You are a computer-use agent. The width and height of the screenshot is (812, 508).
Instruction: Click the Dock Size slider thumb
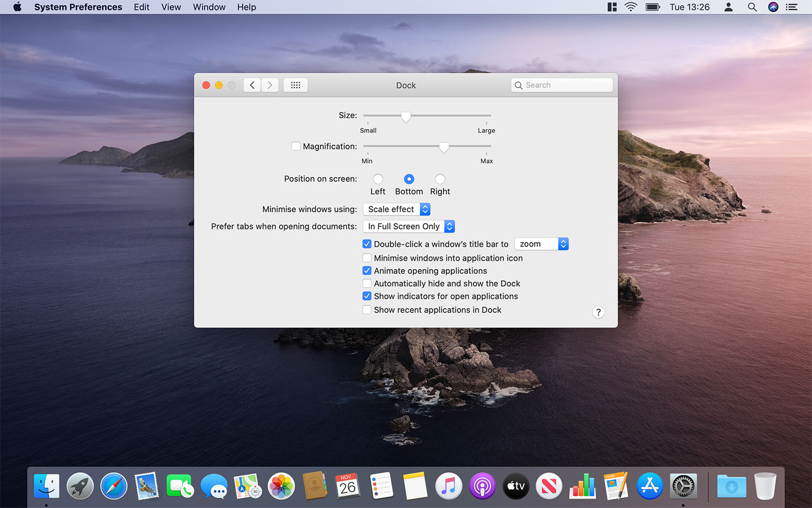coord(405,116)
